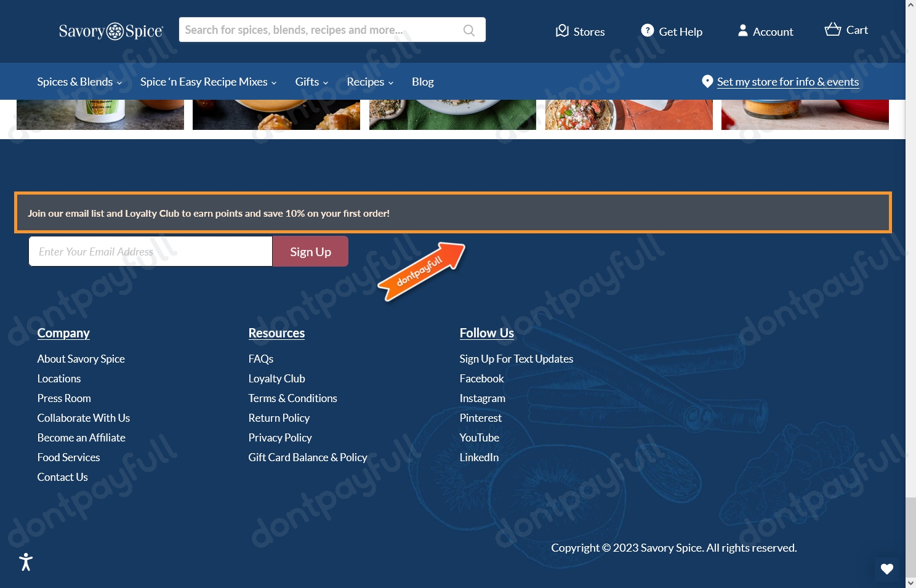The width and height of the screenshot is (916, 588).
Task: Click the search magnifying glass icon
Action: coord(468,30)
